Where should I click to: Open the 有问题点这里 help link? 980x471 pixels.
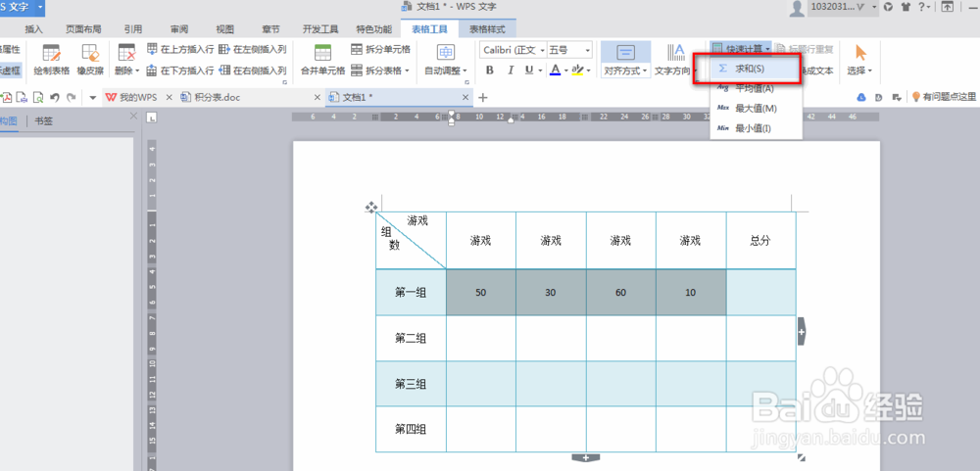click(943, 97)
